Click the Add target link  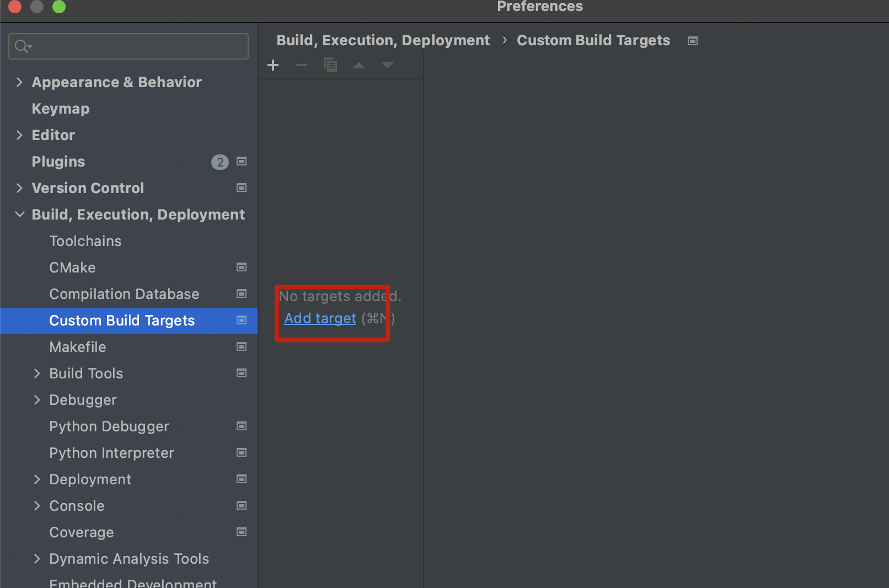320,318
